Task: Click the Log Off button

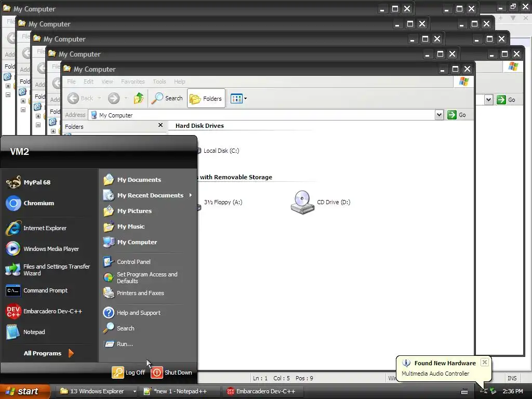Action: pyautogui.click(x=129, y=372)
